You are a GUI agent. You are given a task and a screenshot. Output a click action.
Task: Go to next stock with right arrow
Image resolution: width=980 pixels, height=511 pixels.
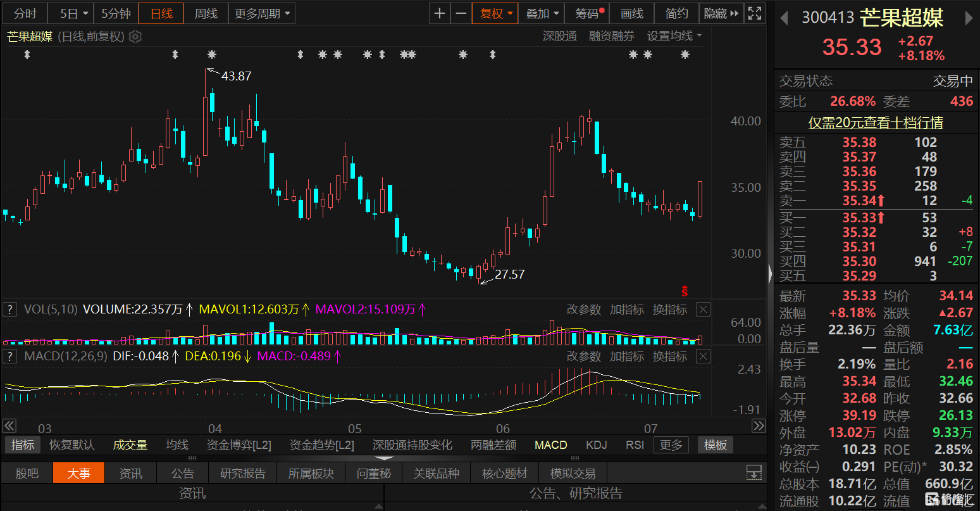coord(969,18)
